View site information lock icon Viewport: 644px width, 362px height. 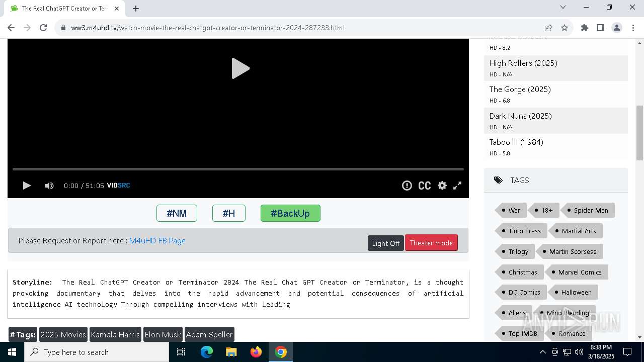[63, 28]
